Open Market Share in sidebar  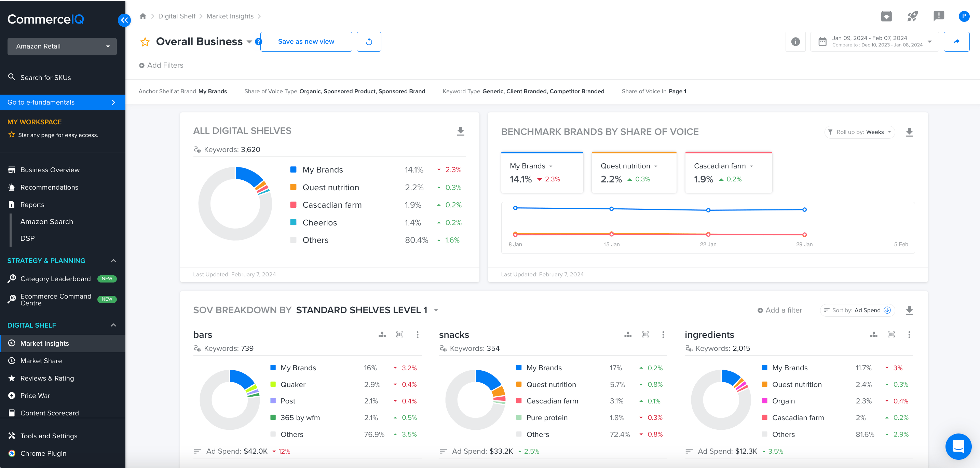tap(41, 361)
